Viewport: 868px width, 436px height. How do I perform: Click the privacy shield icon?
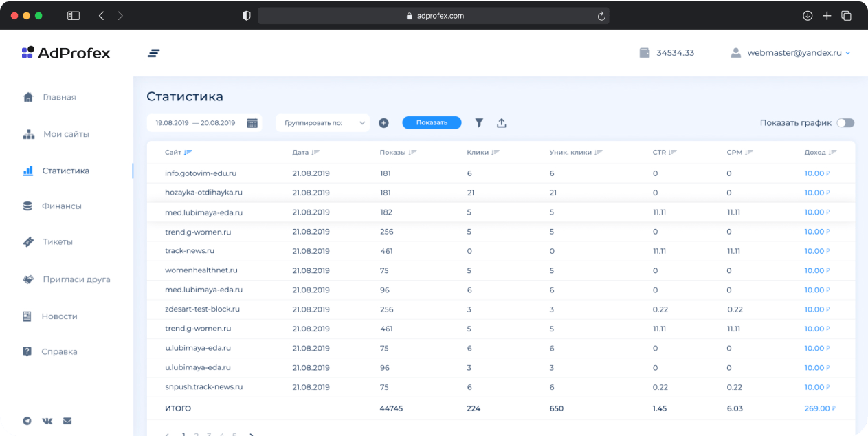coord(247,15)
